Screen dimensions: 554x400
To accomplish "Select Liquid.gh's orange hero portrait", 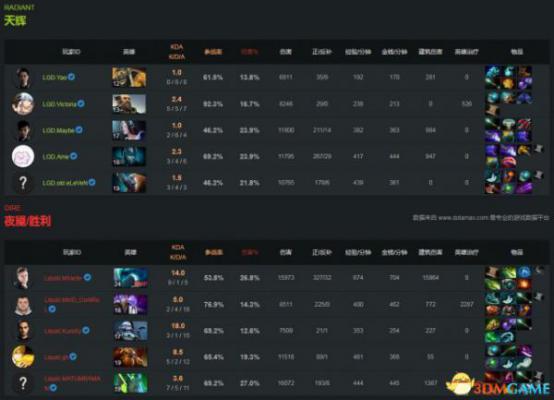I will point(130,357).
